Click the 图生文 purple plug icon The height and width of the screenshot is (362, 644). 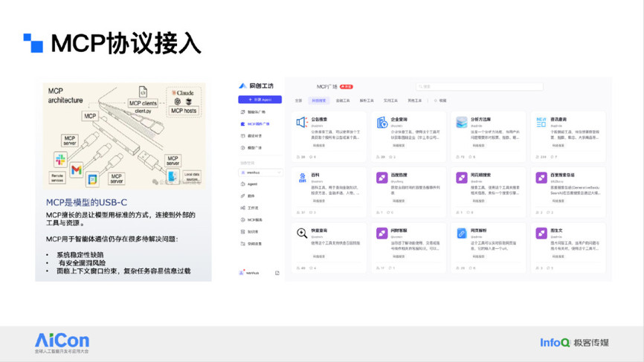click(x=541, y=233)
